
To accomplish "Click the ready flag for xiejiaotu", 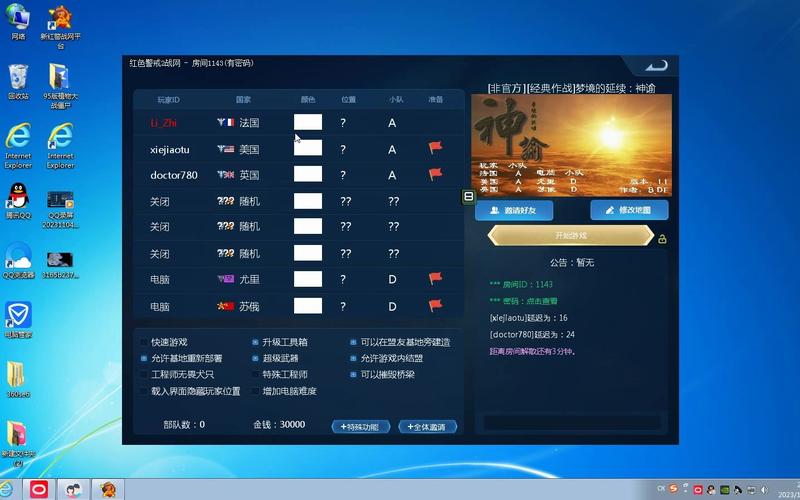I will (x=435, y=148).
